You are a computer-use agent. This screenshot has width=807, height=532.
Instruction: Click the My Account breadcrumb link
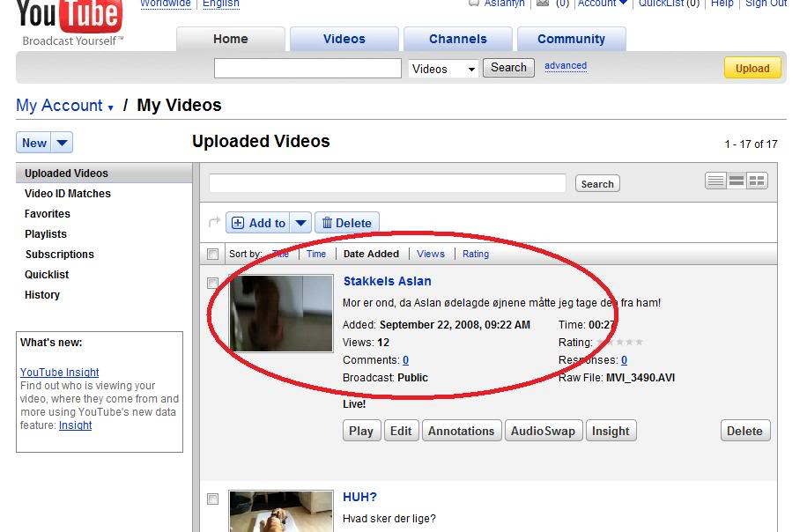59,105
